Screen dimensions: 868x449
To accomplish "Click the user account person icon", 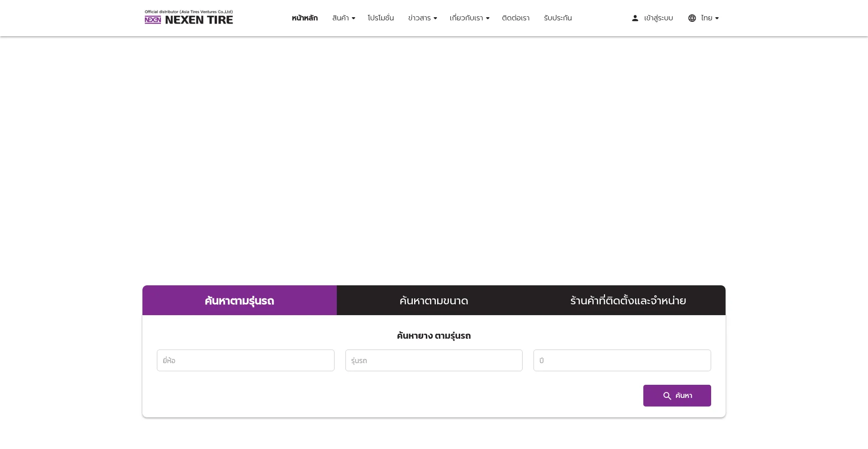I will pyautogui.click(x=635, y=18).
